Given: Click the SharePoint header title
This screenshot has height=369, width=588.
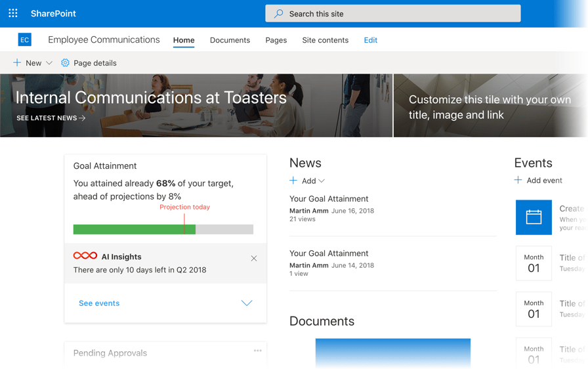Looking at the screenshot, I should pyautogui.click(x=53, y=14).
